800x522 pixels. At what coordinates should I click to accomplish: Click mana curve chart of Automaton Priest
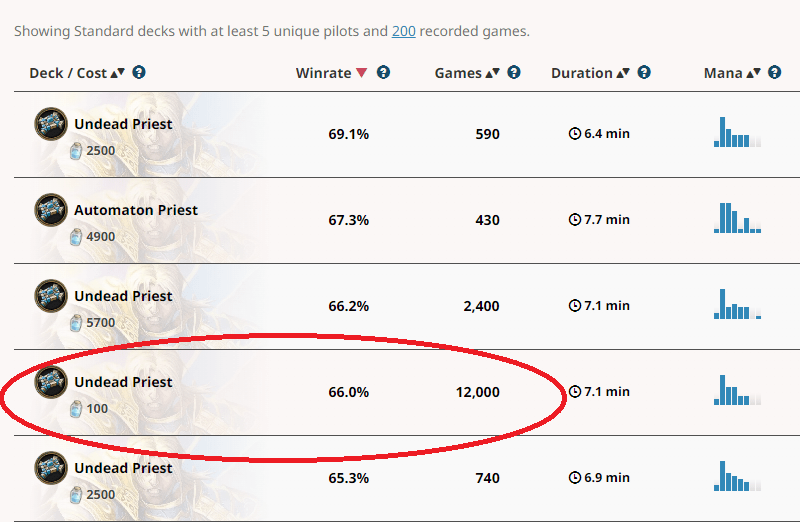pyautogui.click(x=737, y=218)
